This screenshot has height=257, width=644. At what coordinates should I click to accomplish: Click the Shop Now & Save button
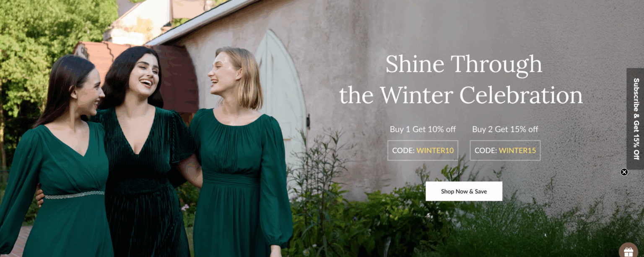pyautogui.click(x=464, y=191)
